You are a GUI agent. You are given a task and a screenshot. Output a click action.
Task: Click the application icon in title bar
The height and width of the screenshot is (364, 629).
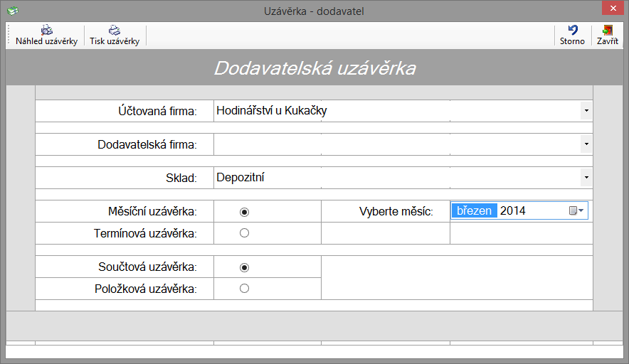(x=13, y=11)
